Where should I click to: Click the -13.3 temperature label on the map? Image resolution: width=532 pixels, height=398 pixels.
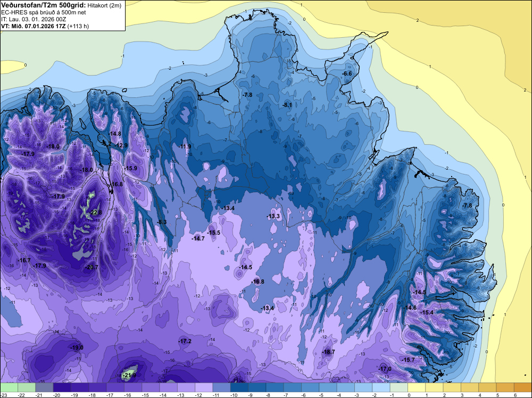click(273, 217)
